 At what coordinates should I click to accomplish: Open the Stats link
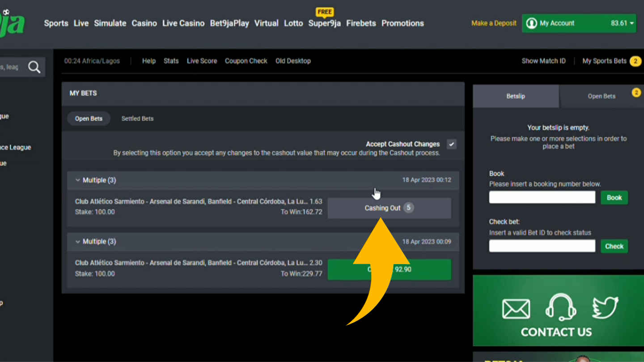point(171,61)
